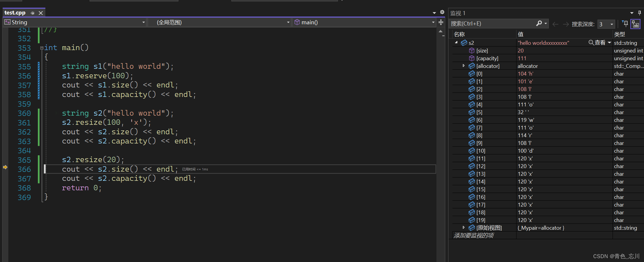Expand the [allocator] node
The width and height of the screenshot is (644, 262).
tap(464, 66)
